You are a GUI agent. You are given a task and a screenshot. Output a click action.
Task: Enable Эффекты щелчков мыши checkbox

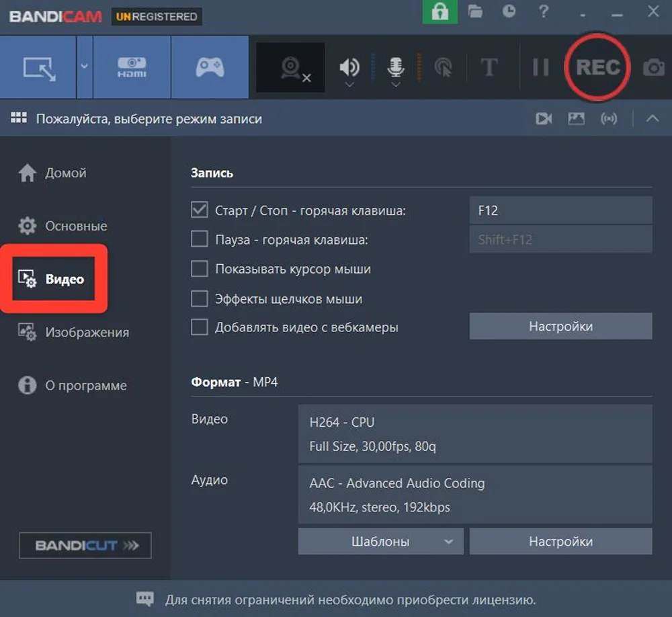[200, 298]
